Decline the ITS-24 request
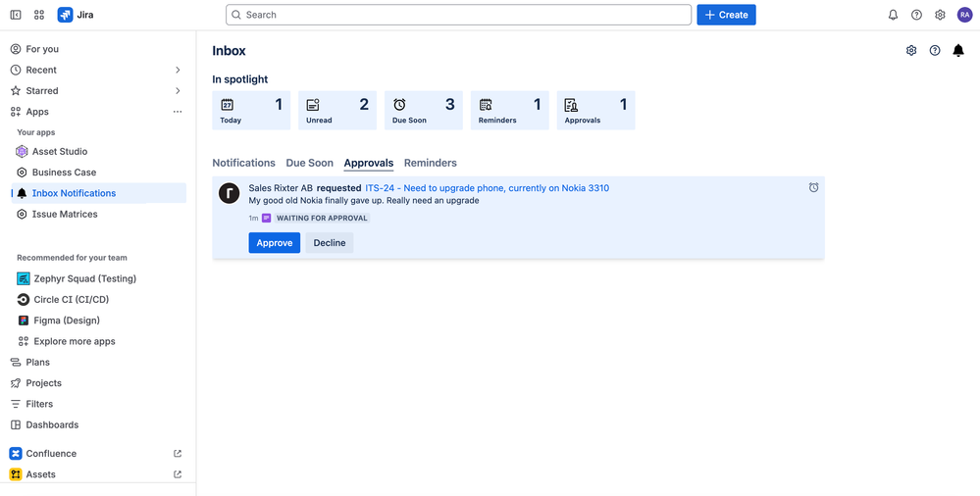 click(330, 243)
